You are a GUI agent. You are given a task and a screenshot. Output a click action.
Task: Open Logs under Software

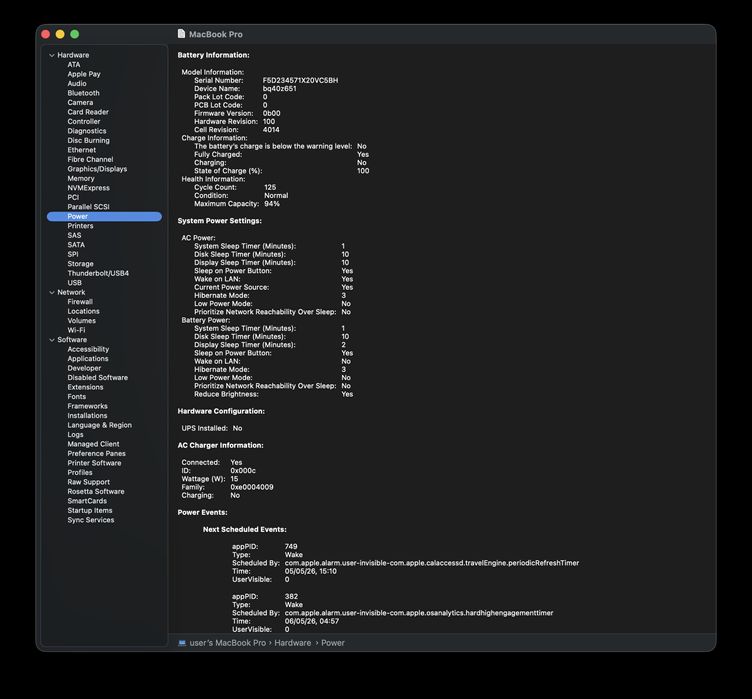coord(75,435)
